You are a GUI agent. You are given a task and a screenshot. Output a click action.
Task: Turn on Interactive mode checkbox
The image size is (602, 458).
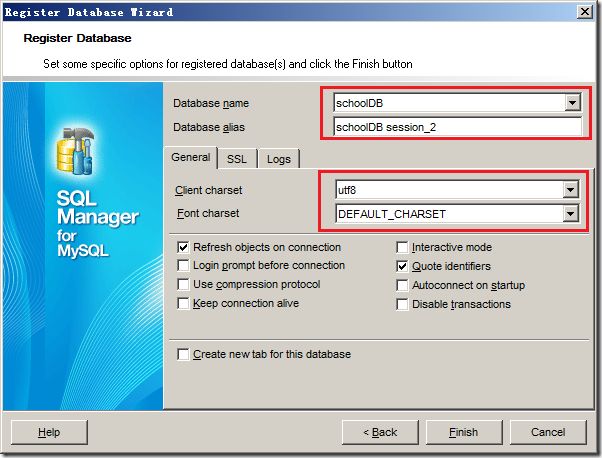pos(402,247)
